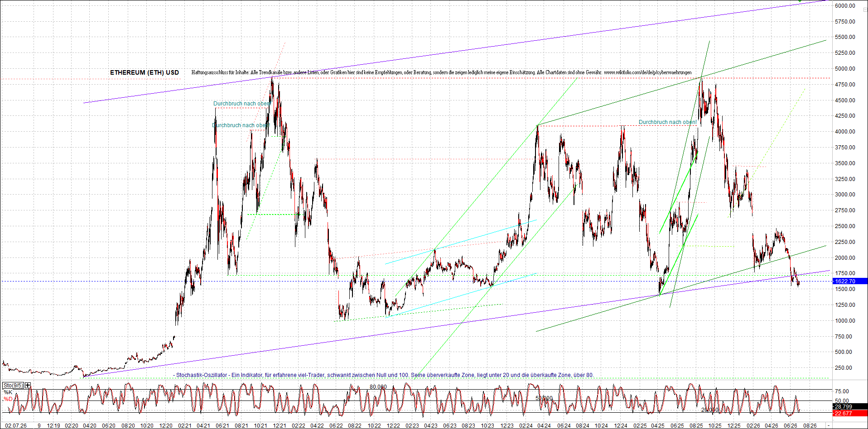
Task: Click the '12 23' time axis label
Action: click(x=506, y=426)
